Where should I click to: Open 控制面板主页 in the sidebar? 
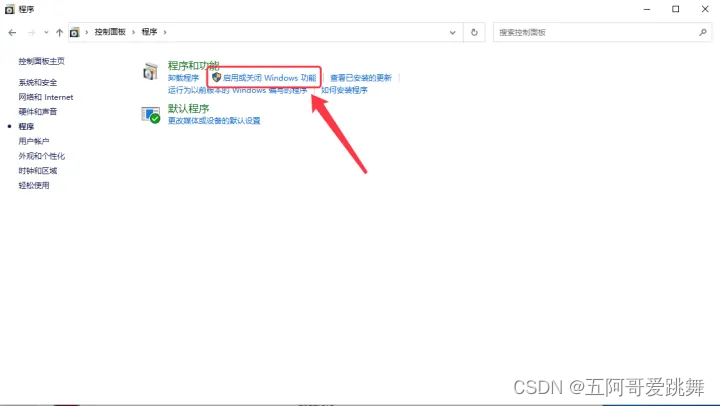(41, 61)
